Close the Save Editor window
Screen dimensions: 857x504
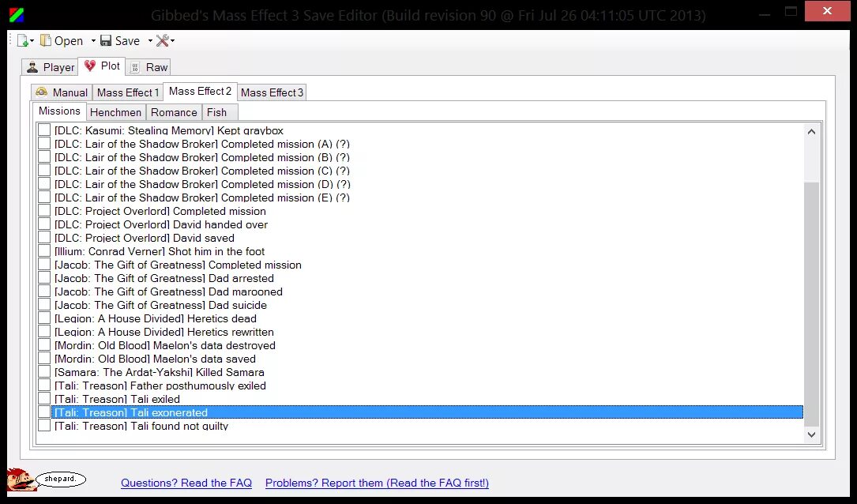click(827, 11)
